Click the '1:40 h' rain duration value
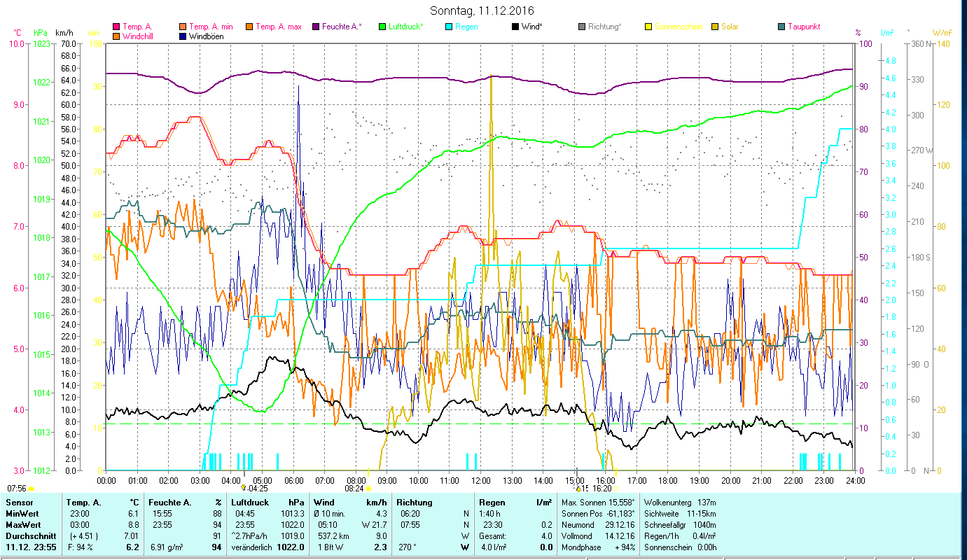Image resolution: width=967 pixels, height=560 pixels. click(x=489, y=514)
